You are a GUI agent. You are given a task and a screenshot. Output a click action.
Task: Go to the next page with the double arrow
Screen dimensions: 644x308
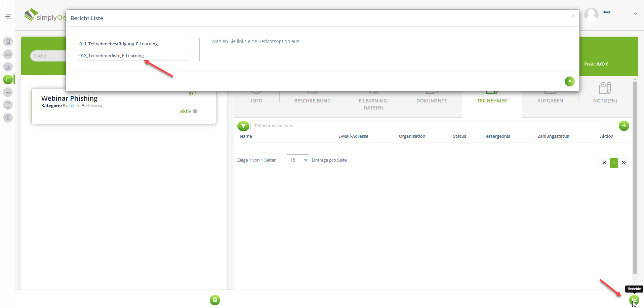pyautogui.click(x=623, y=163)
